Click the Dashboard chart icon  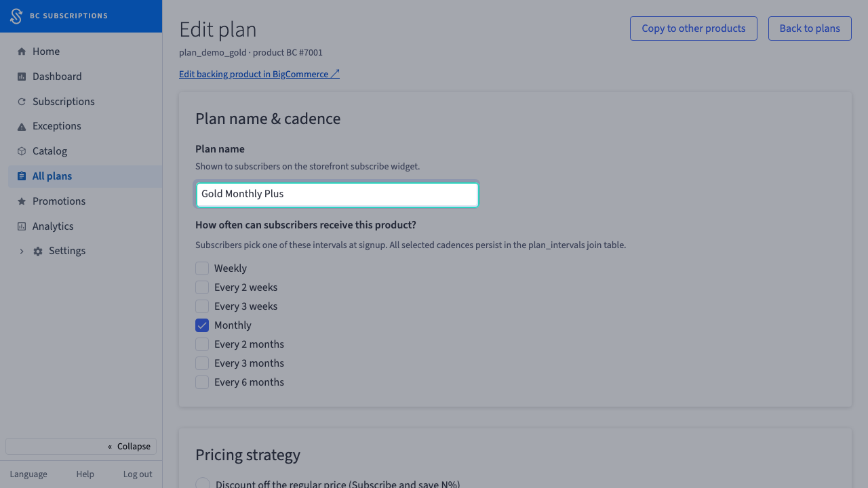22,77
